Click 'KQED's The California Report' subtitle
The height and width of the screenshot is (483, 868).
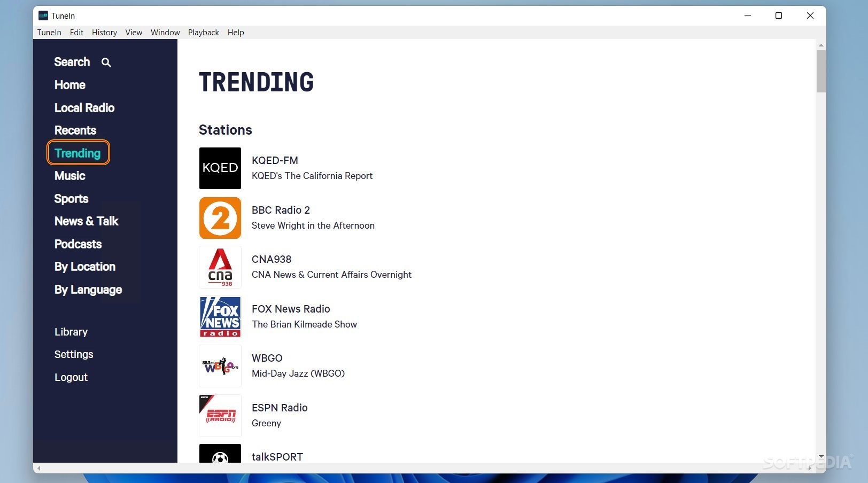(312, 176)
